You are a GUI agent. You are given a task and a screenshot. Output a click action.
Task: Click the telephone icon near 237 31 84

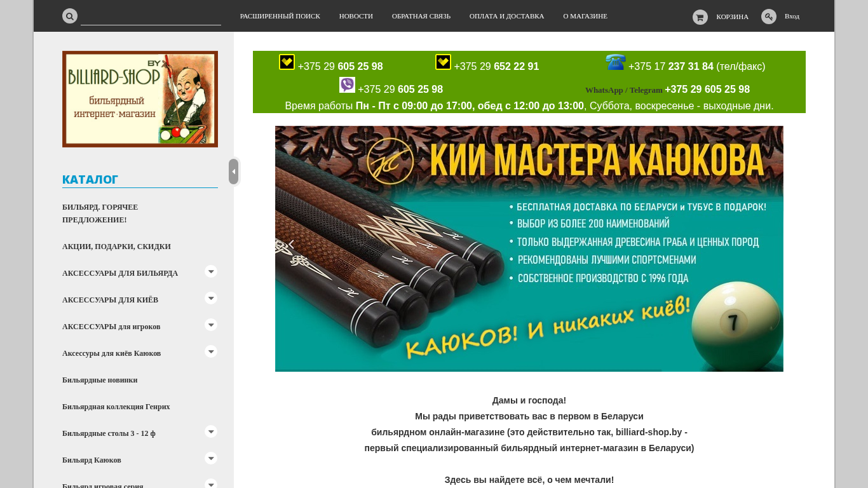(616, 62)
